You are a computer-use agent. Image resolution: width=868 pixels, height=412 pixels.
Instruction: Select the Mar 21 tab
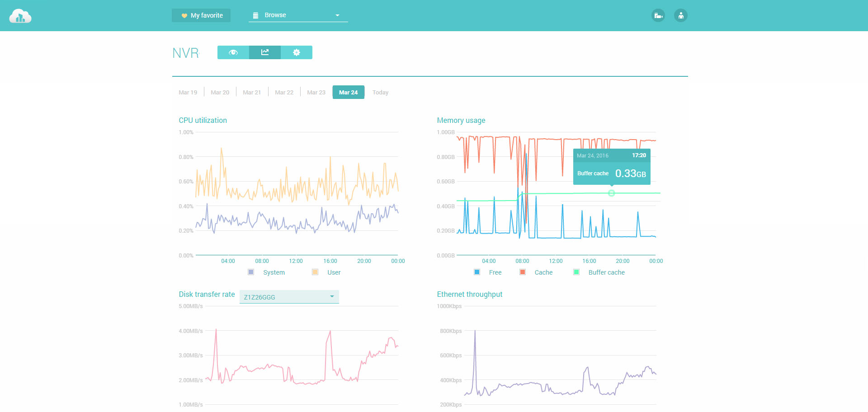coord(252,92)
